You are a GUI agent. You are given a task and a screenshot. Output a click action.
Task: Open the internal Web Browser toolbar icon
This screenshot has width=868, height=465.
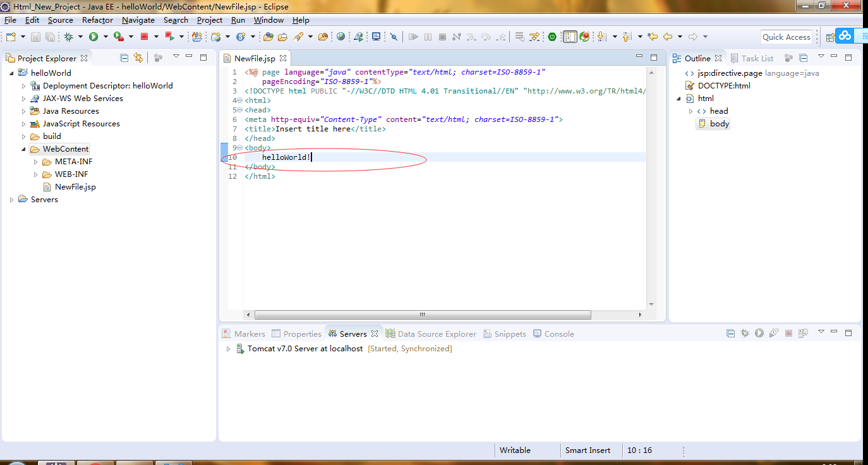coord(341,36)
